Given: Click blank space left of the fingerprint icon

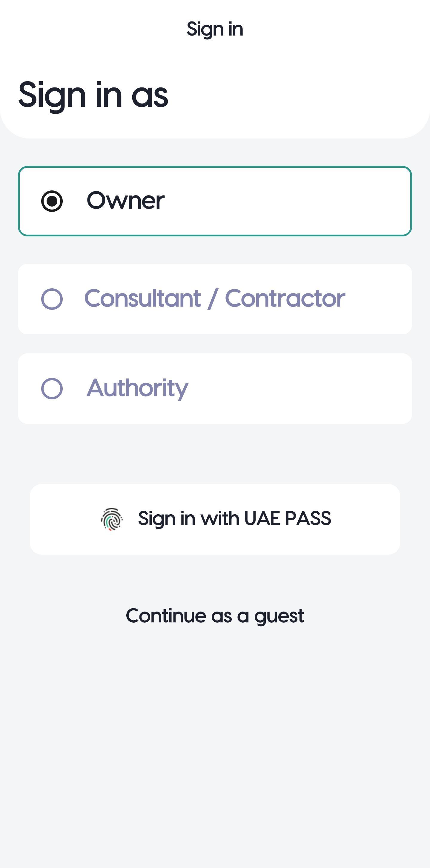Looking at the screenshot, I should click(64, 519).
